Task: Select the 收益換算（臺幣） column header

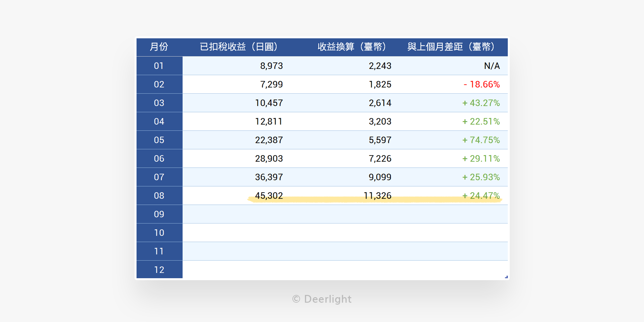Action: [x=352, y=47]
